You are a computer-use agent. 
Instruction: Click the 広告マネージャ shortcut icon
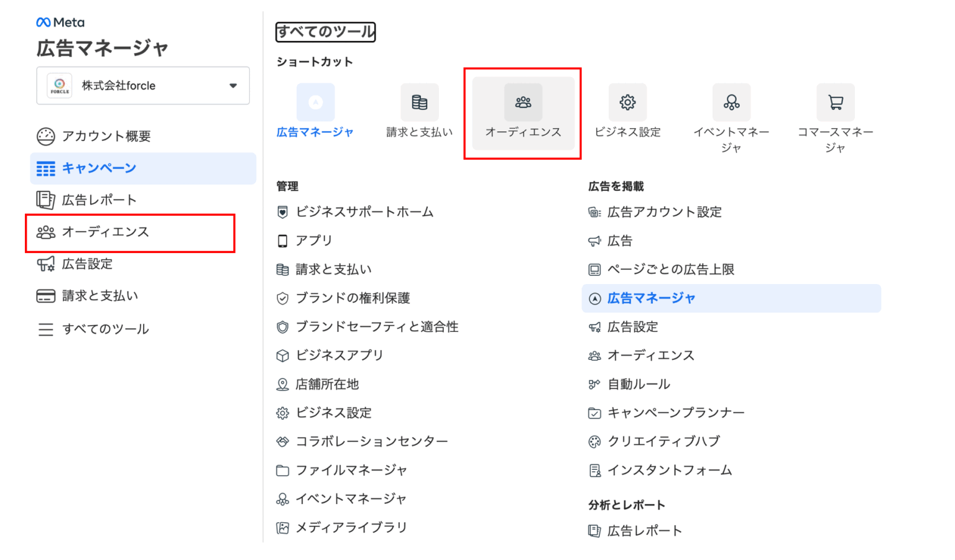click(x=315, y=102)
